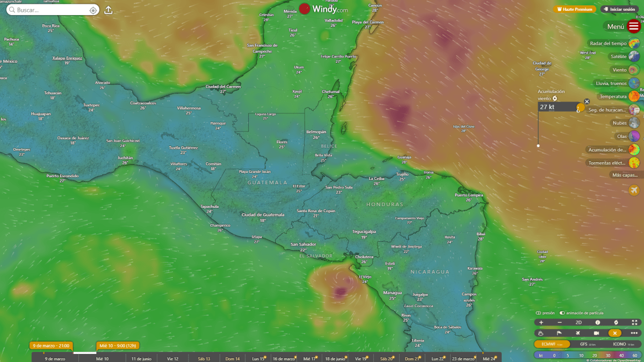Open the Radar del tiempo layer
Image resolution: width=644 pixels, height=362 pixels.
point(614,43)
